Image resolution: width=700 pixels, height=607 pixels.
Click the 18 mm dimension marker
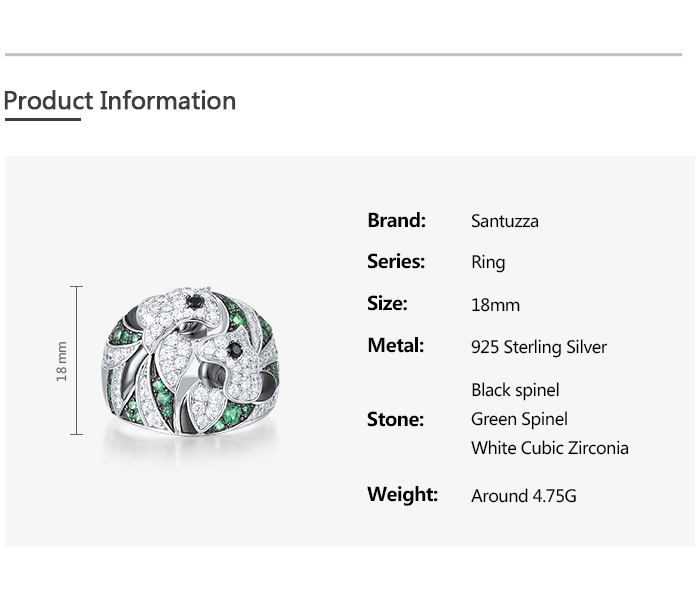pos(62,360)
